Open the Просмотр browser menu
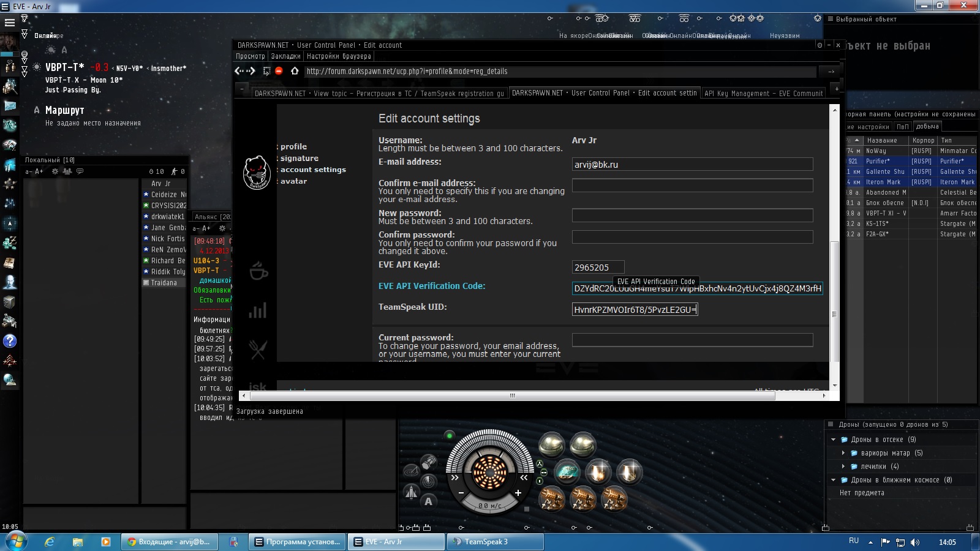 pos(251,56)
